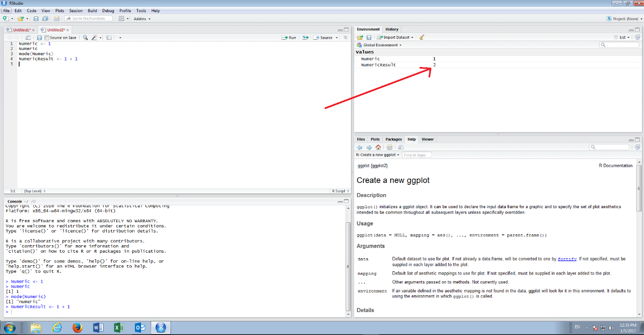Click the compile report notebook icon
The image size is (644, 335).
tap(109, 37)
